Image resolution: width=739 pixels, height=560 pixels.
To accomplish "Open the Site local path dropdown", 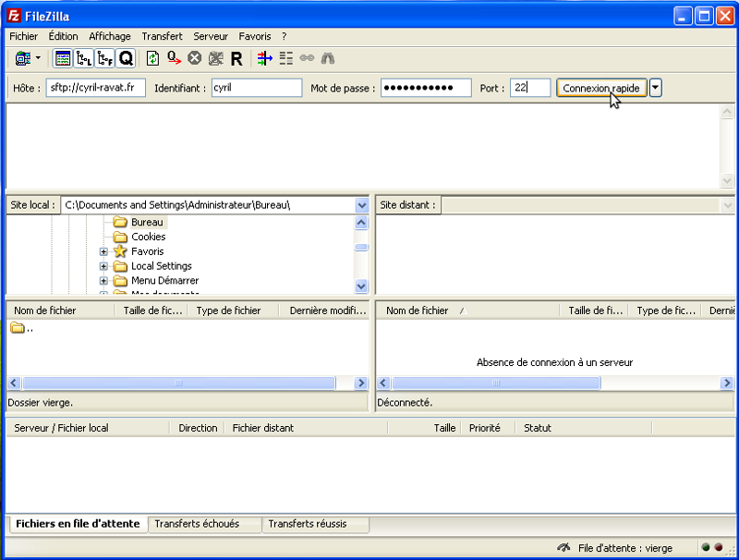I will tap(361, 205).
